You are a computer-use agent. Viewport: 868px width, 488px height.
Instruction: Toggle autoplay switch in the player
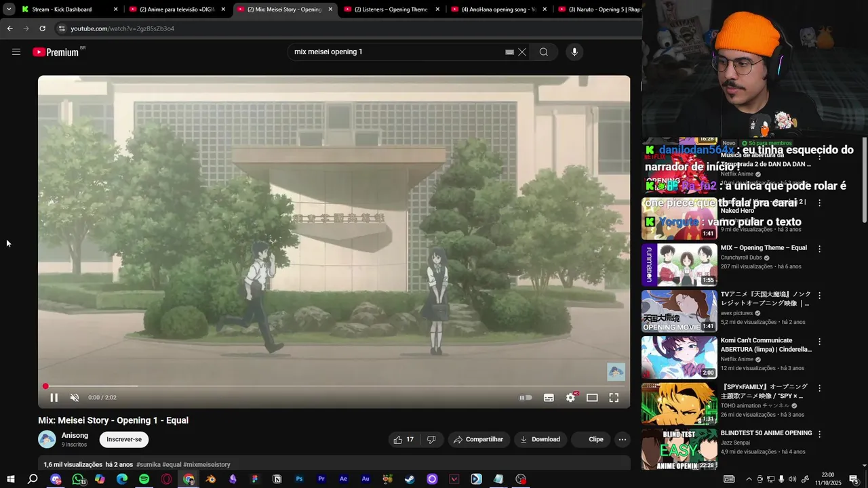coord(526,398)
